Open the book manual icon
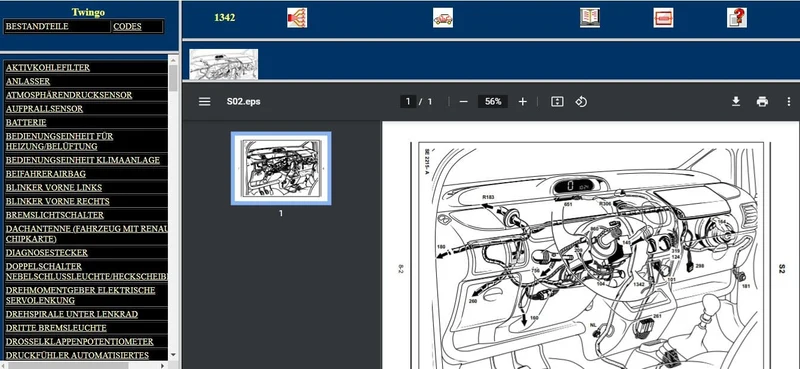 click(590, 18)
